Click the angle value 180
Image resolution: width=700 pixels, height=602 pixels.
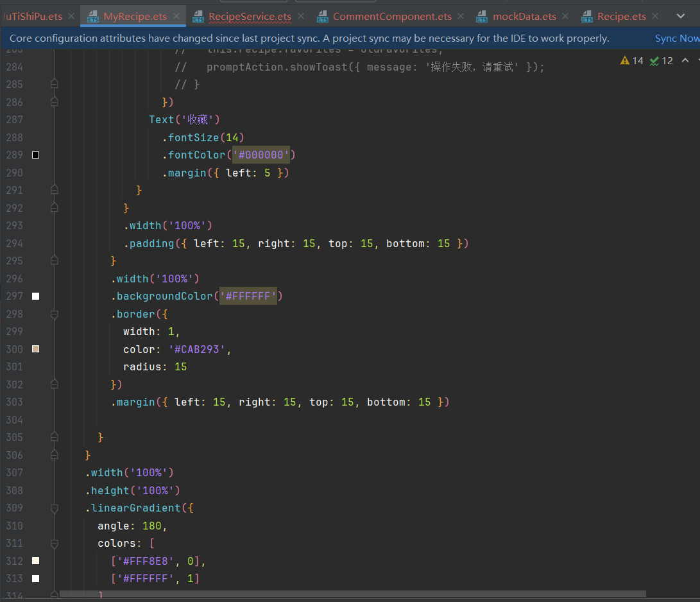tap(152, 526)
